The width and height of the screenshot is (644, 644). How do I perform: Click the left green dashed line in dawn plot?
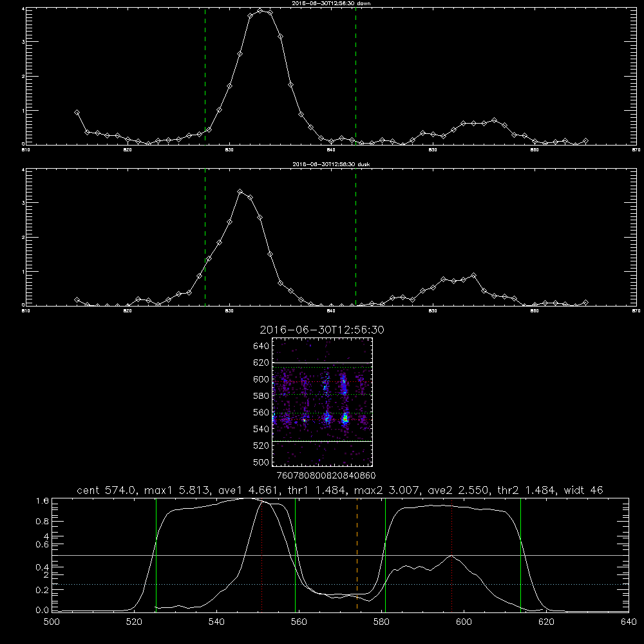pyautogui.click(x=205, y=76)
